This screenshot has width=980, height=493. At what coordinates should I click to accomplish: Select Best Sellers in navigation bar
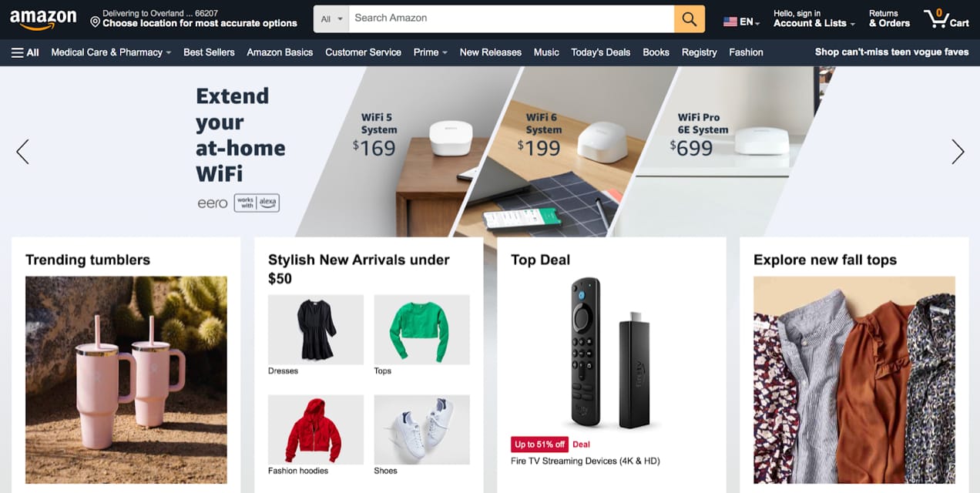pyautogui.click(x=209, y=52)
